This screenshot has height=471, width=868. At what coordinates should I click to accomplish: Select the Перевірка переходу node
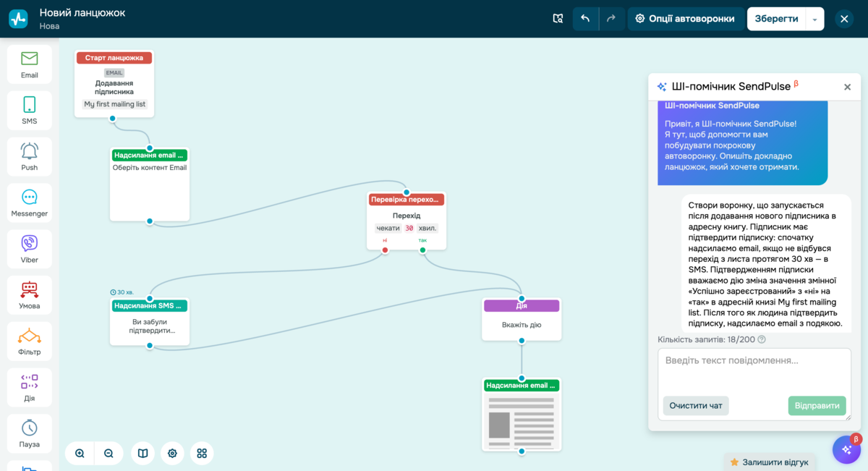(407, 221)
